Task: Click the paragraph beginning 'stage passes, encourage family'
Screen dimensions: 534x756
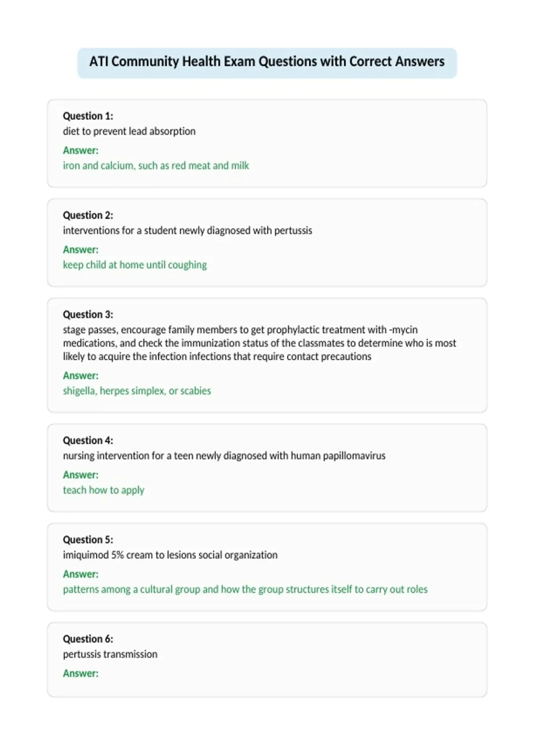Action: pyautogui.click(x=259, y=343)
